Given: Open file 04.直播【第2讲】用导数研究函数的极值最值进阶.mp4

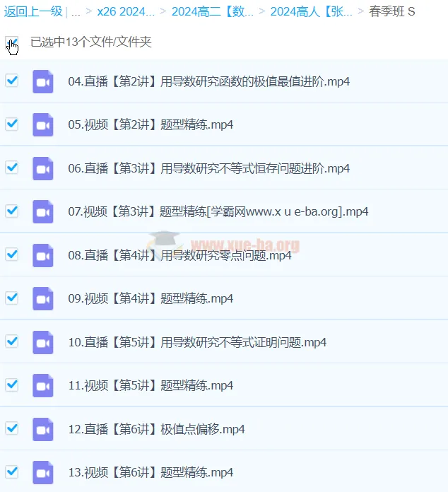Looking at the screenshot, I should (x=209, y=81).
